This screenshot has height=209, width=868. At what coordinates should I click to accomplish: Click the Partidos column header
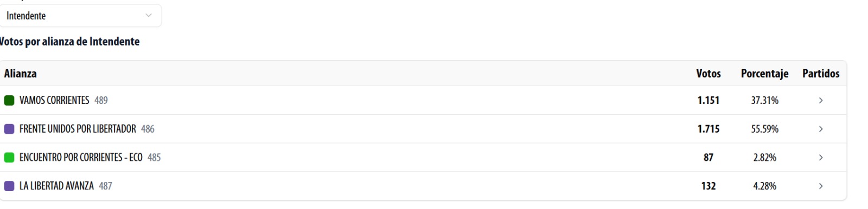tap(821, 74)
